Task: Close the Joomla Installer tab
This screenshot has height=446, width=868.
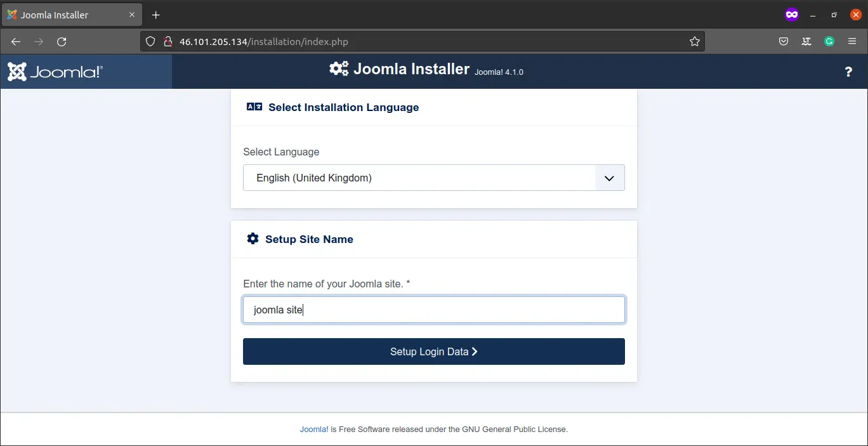Action: point(132,15)
